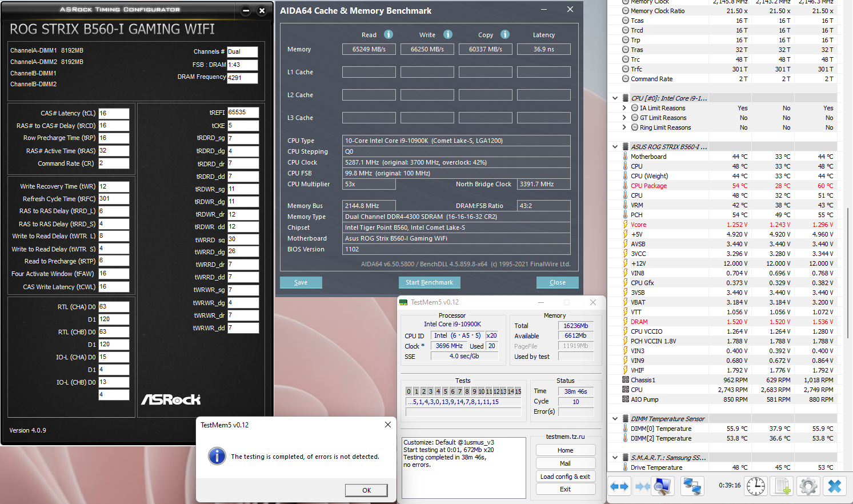Image resolution: width=853 pixels, height=504 pixels.
Task: Click the CPU Type field in AIDA64
Action: coord(456,141)
